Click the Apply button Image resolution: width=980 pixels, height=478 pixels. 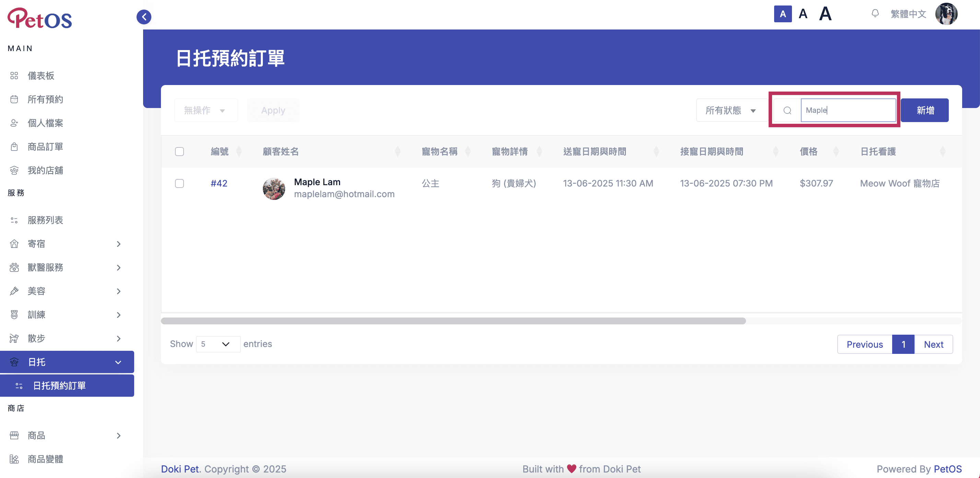click(273, 110)
